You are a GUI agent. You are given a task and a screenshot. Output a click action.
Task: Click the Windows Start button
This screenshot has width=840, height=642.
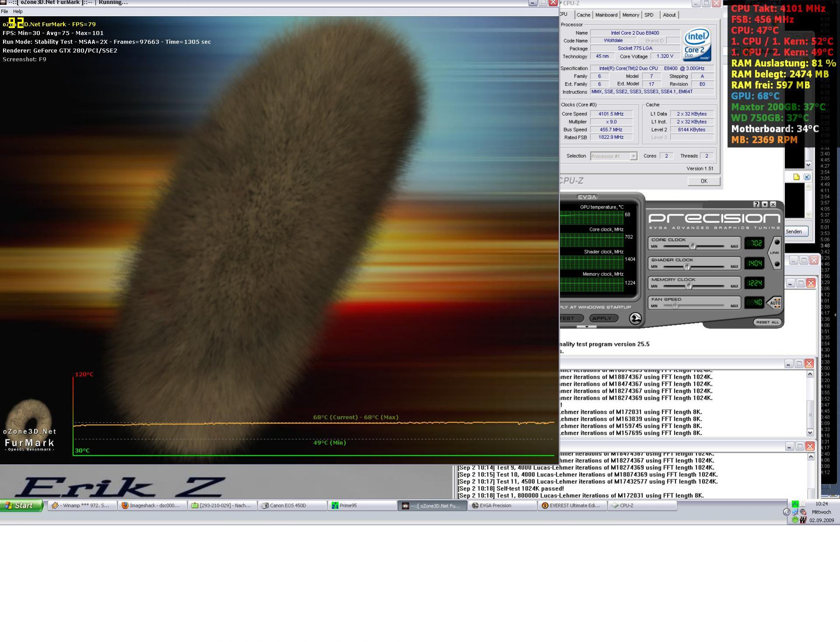[x=22, y=505]
